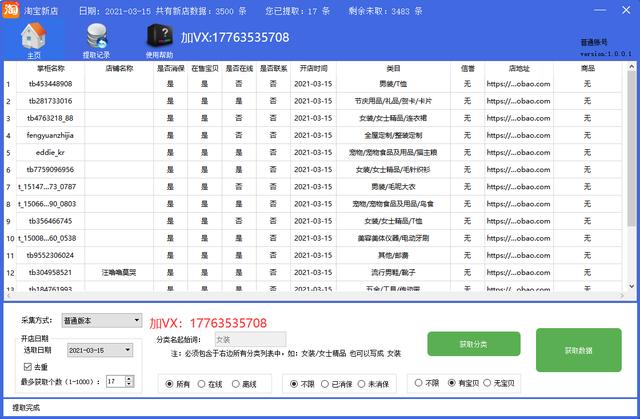
Task: Expand the 采集方式 dropdown
Action: click(x=137, y=320)
